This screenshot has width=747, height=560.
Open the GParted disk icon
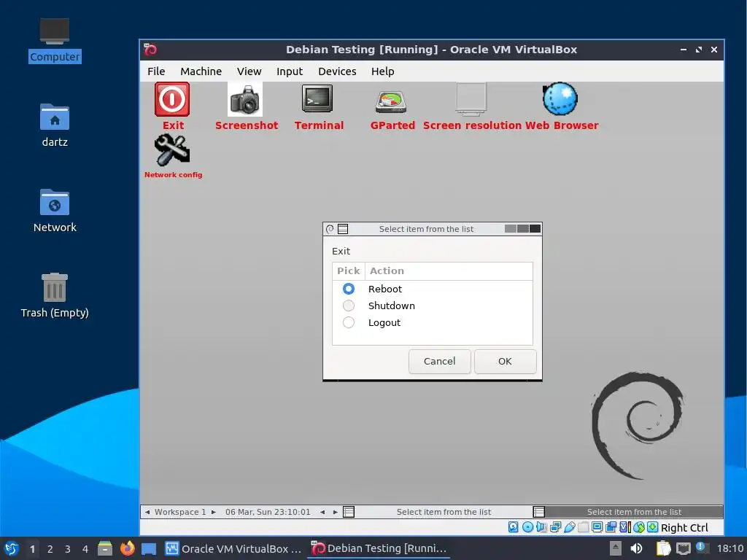click(x=391, y=101)
